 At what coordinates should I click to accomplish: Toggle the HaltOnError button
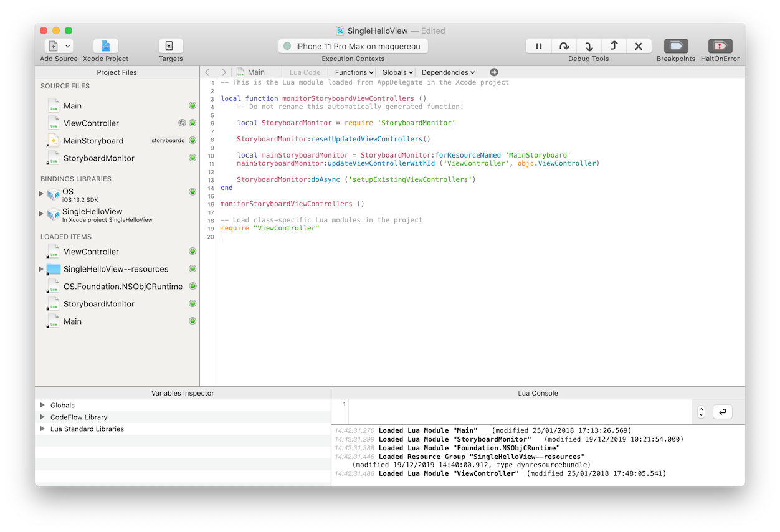coord(720,46)
